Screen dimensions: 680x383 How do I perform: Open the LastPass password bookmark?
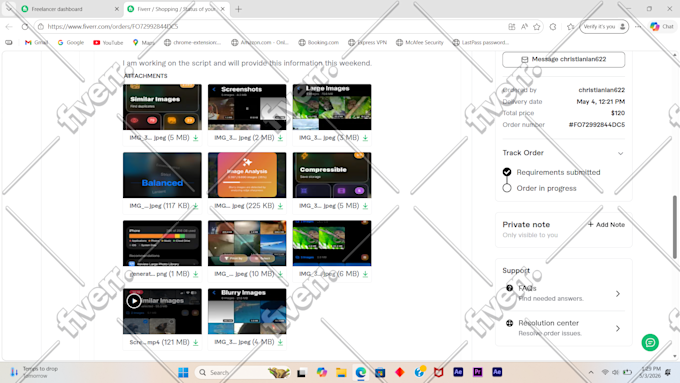481,43
